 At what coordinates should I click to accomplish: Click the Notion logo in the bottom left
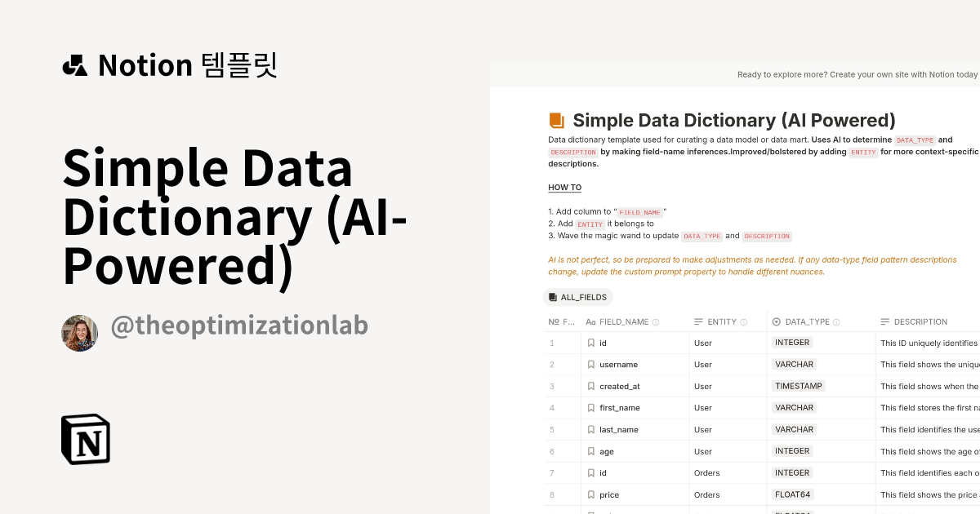85,439
